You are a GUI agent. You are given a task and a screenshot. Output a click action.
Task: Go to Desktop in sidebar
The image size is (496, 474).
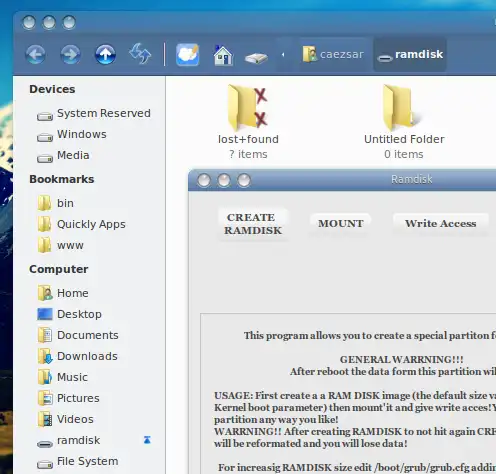[70, 314]
